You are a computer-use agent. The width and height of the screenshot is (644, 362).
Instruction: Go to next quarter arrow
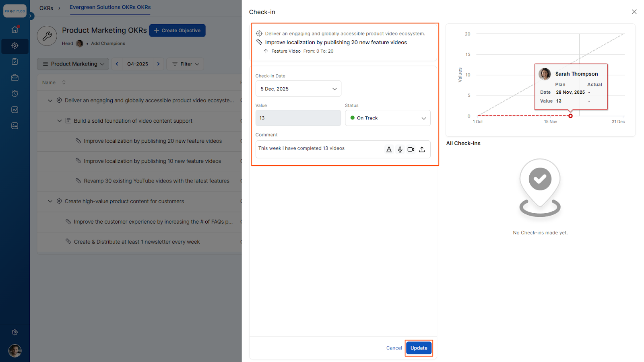[159, 64]
